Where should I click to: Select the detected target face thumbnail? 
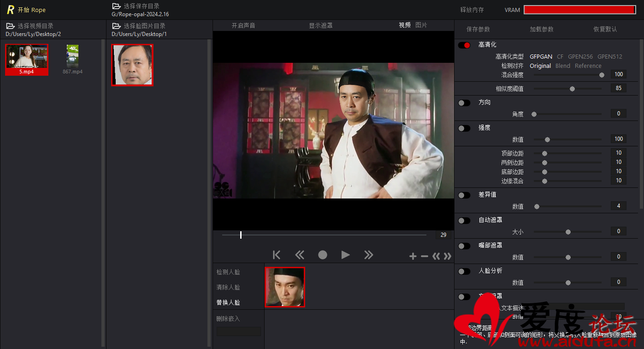(x=285, y=287)
